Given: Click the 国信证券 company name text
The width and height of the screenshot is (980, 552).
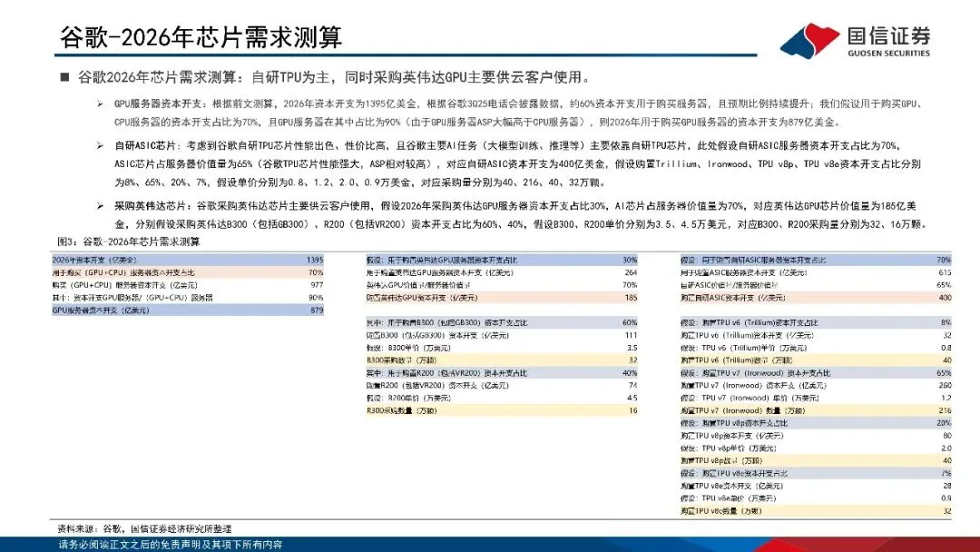Looking at the screenshot, I should click(x=888, y=35).
